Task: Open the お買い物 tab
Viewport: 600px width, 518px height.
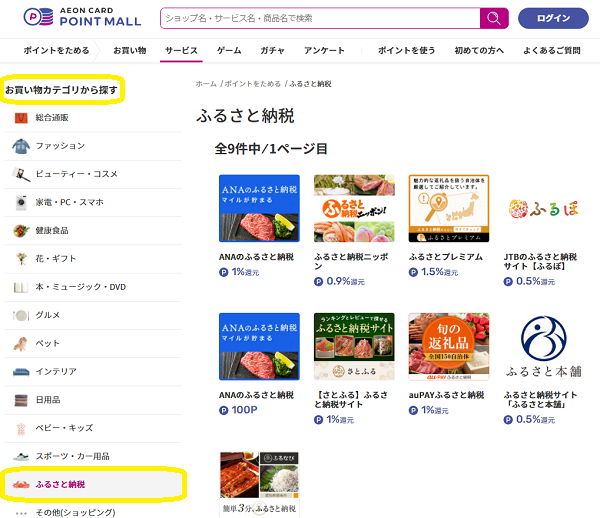Action: (x=130, y=50)
